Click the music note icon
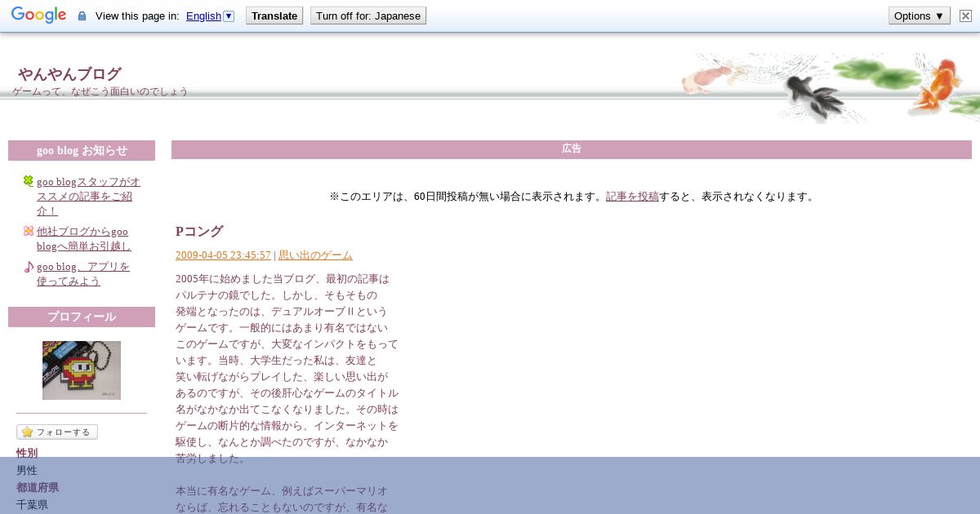The height and width of the screenshot is (514, 980). pos(29,267)
